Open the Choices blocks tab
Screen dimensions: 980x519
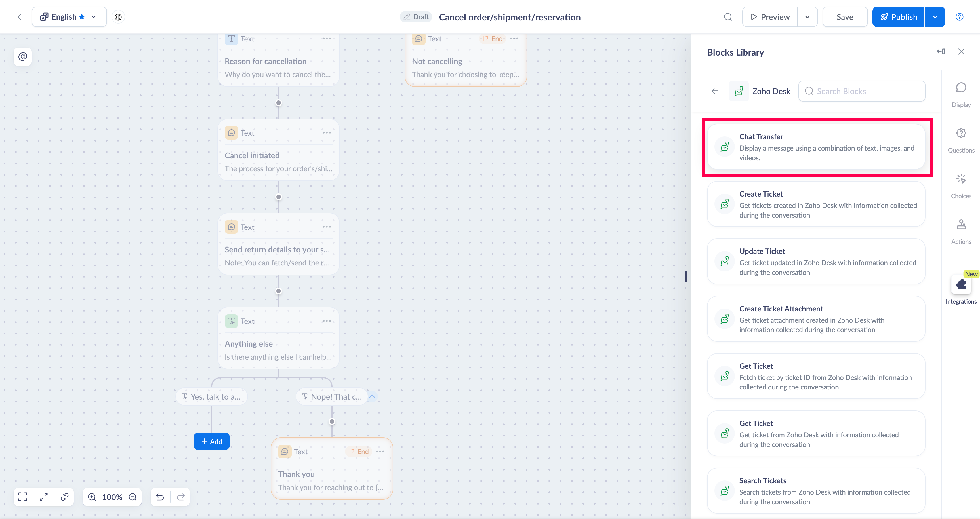pyautogui.click(x=961, y=185)
